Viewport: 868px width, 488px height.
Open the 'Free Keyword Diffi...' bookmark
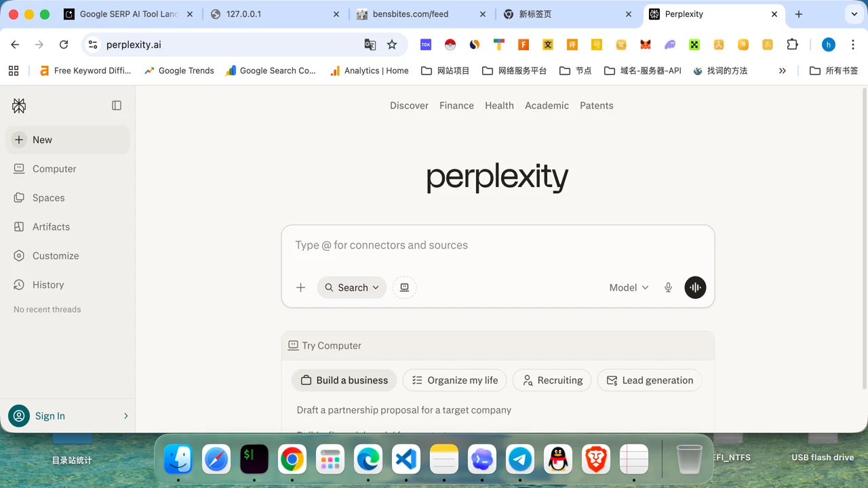tap(85, 70)
